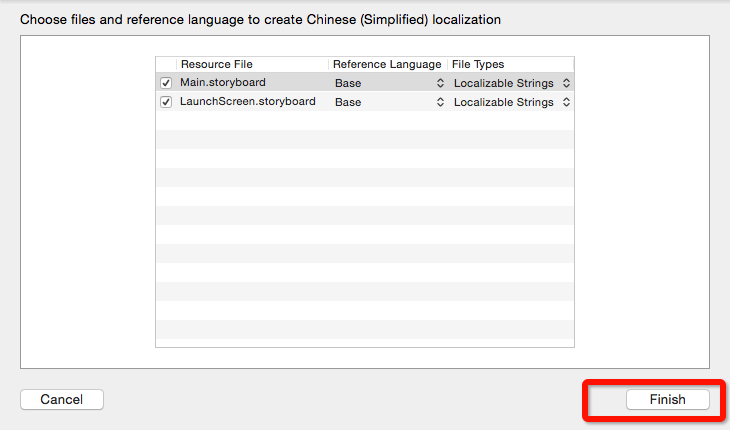Click the first empty row below LaunchScreen.storyboard

click(x=365, y=121)
